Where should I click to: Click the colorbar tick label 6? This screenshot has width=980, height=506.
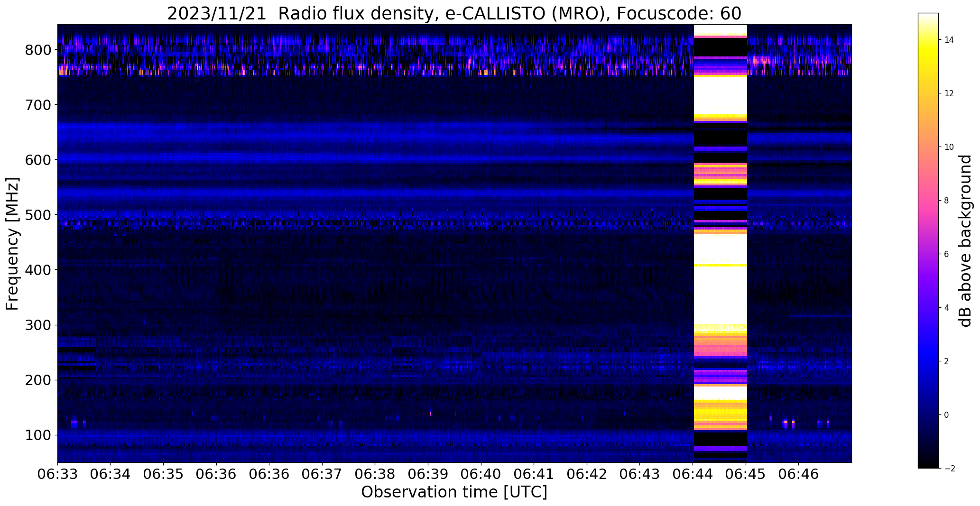coord(947,254)
